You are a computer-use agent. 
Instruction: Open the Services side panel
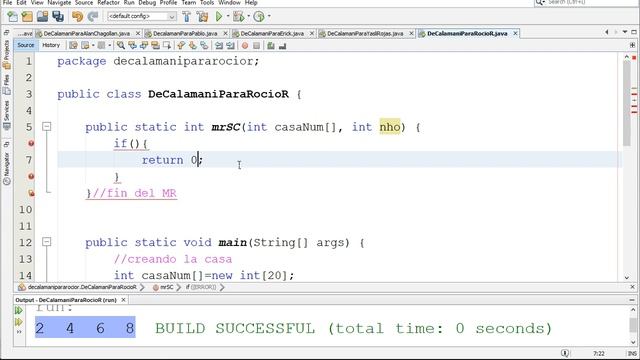click(7, 115)
